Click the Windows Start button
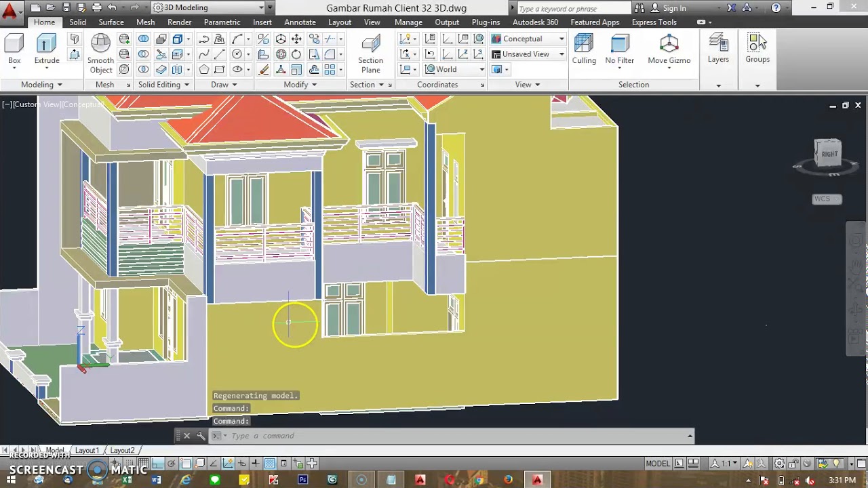 [x=9, y=480]
